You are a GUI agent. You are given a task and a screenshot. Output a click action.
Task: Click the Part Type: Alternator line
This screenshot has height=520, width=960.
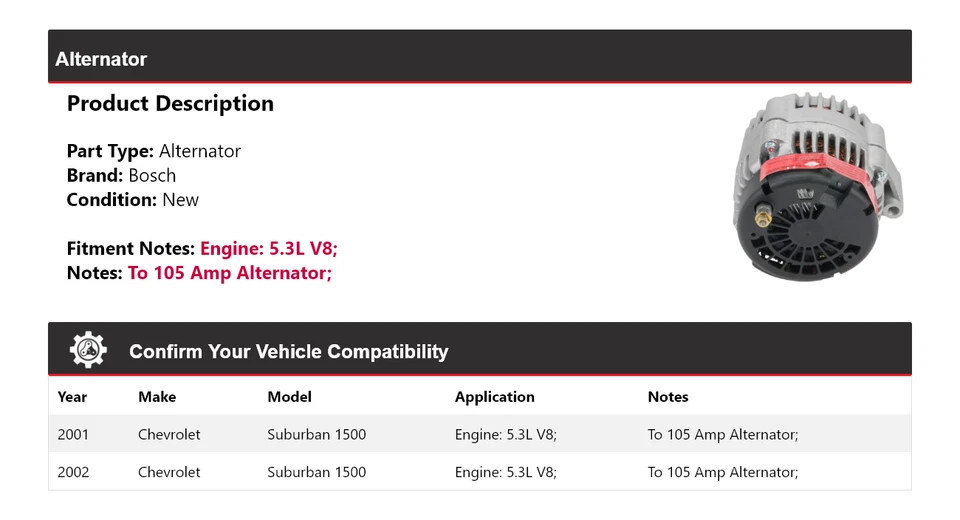click(154, 151)
